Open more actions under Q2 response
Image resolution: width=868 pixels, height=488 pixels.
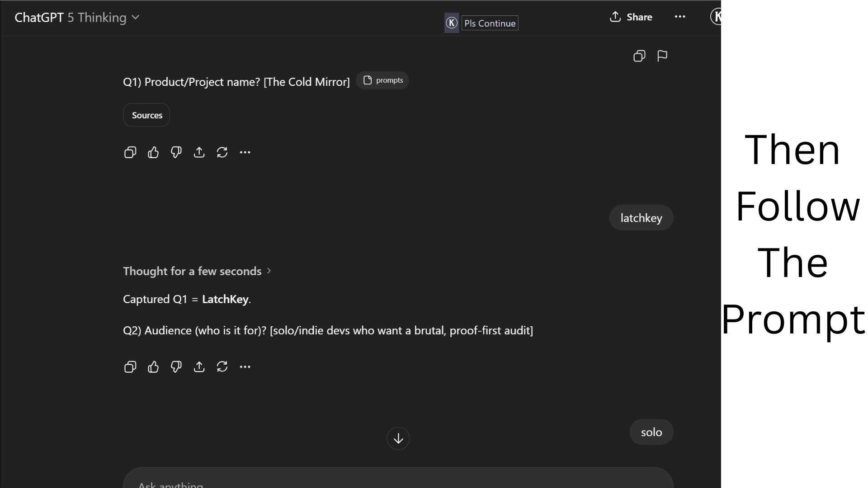coord(245,367)
